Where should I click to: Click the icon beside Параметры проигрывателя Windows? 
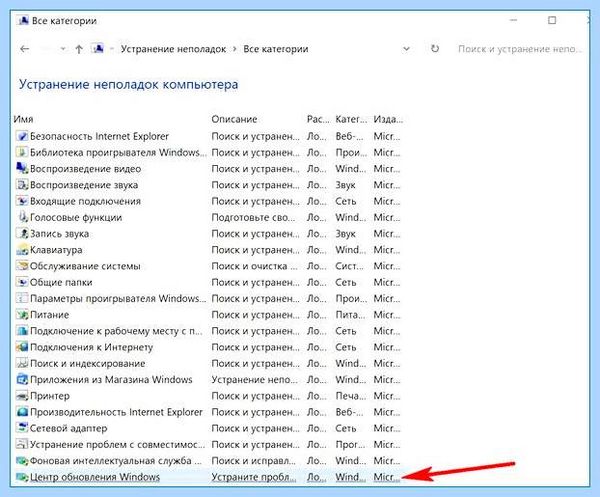22,298
